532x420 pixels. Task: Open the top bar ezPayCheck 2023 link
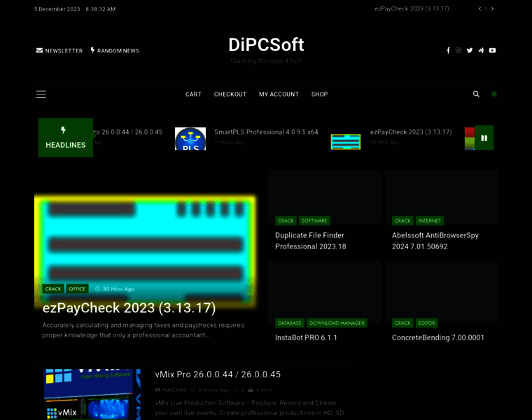(412, 9)
